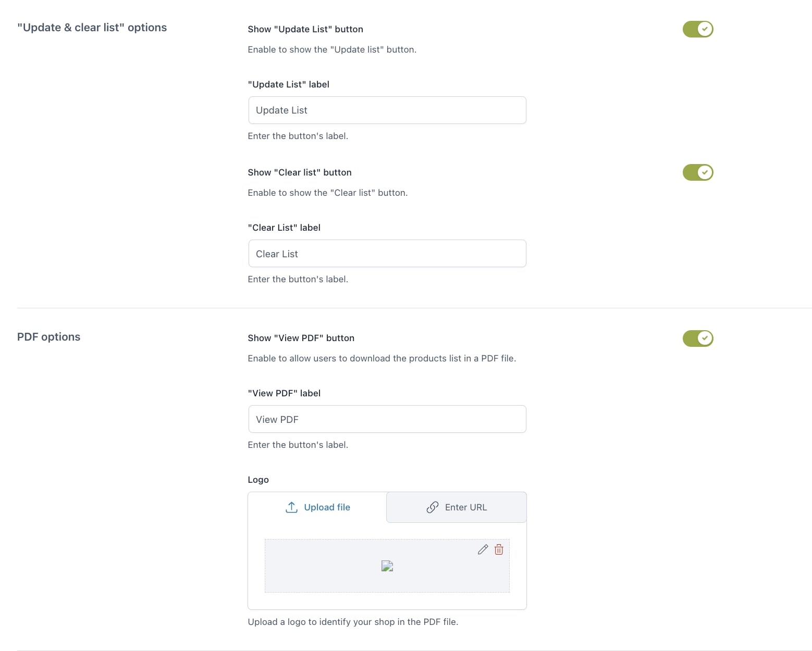Click the Show "Clear list" button title
Viewport: 812px width, 651px height.
click(300, 172)
